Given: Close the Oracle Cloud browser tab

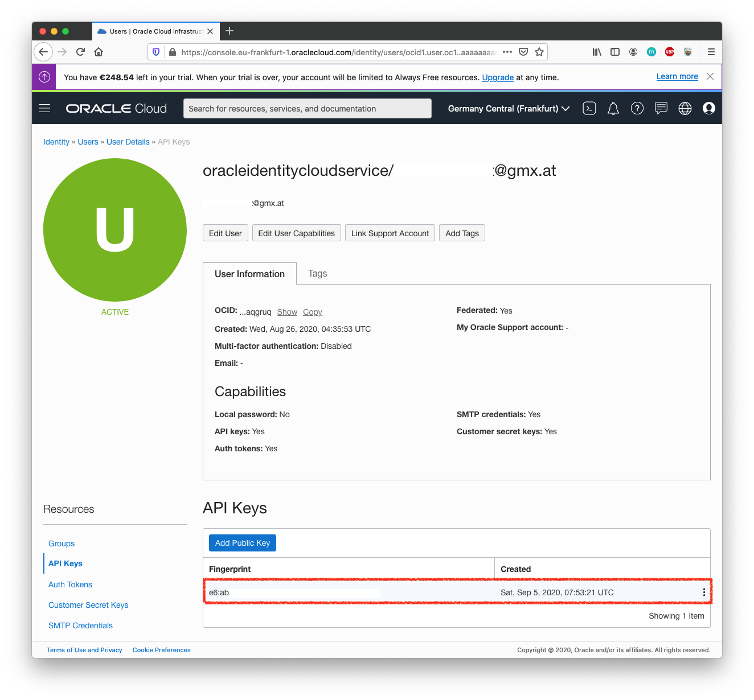Looking at the screenshot, I should point(210,31).
